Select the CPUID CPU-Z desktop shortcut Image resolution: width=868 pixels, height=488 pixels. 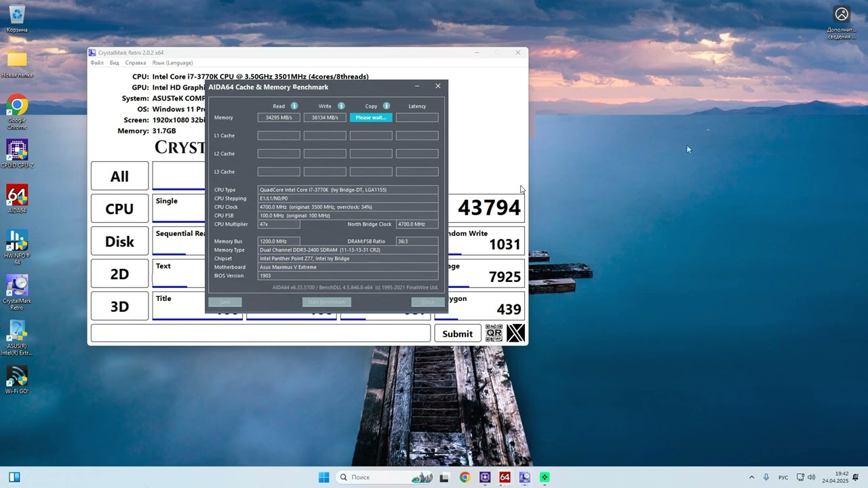pos(17,155)
